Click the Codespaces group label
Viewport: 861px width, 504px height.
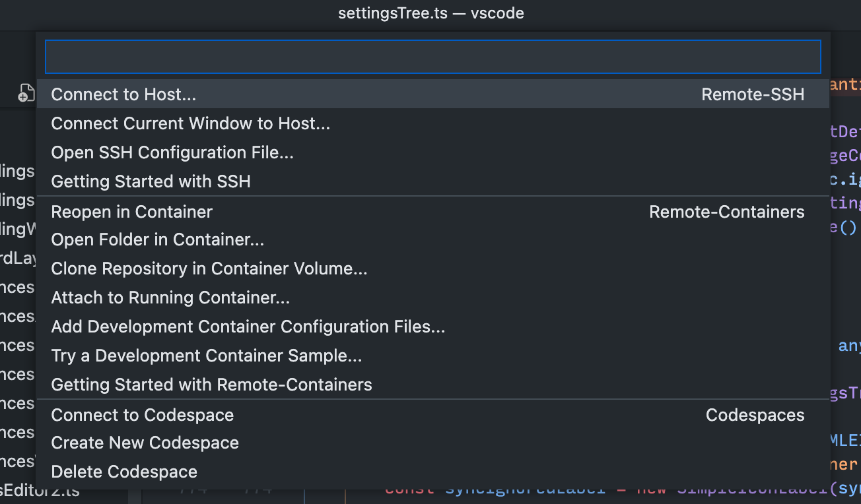[x=755, y=415]
